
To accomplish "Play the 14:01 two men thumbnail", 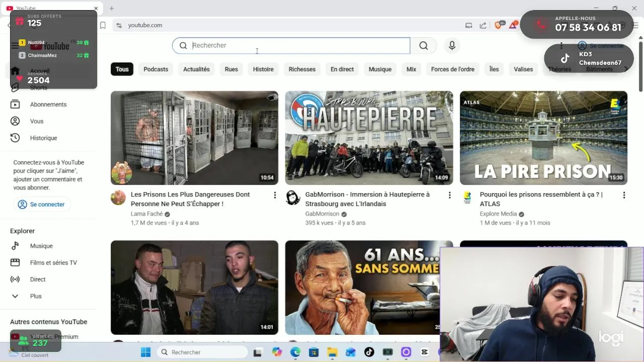I will pos(194,288).
